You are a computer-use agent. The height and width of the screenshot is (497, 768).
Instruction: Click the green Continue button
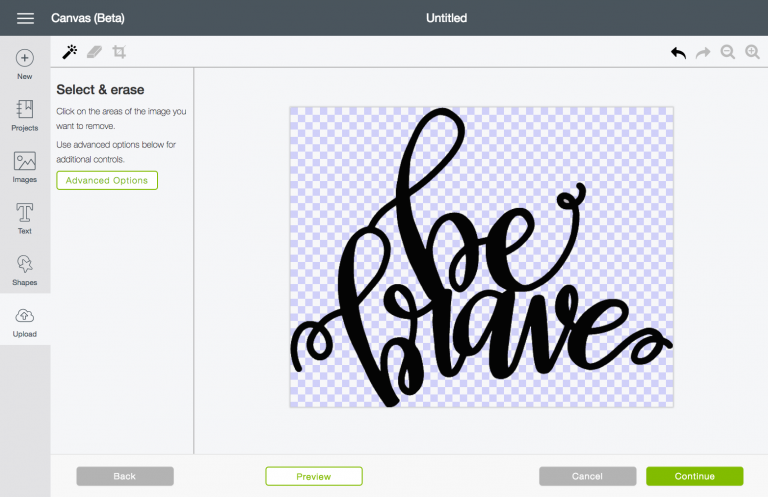click(694, 476)
